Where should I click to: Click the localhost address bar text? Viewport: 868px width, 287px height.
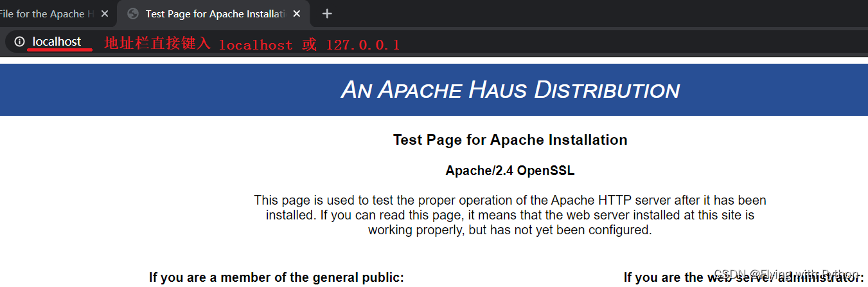pos(57,42)
